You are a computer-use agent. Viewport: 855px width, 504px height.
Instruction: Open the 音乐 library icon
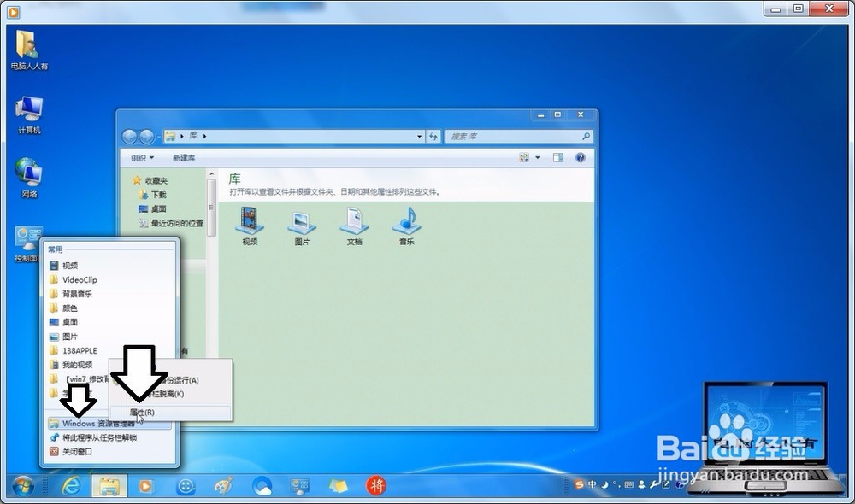click(x=407, y=226)
